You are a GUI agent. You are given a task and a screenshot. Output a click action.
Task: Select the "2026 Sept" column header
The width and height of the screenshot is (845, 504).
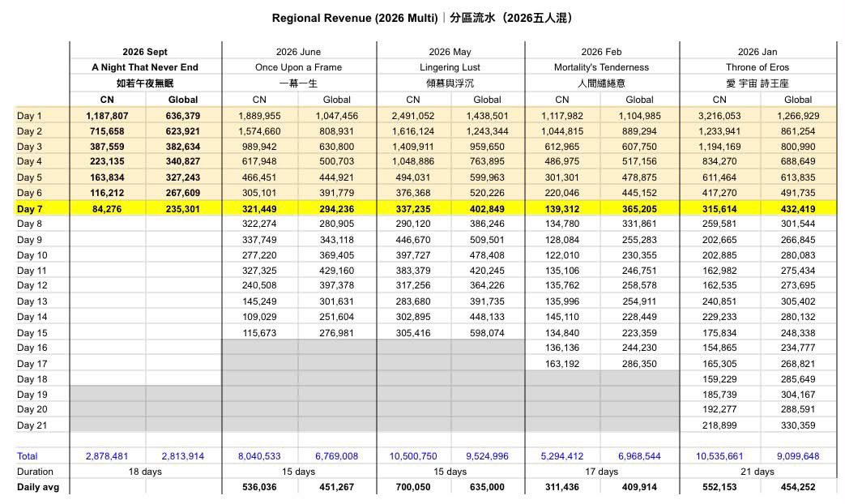[x=145, y=52]
